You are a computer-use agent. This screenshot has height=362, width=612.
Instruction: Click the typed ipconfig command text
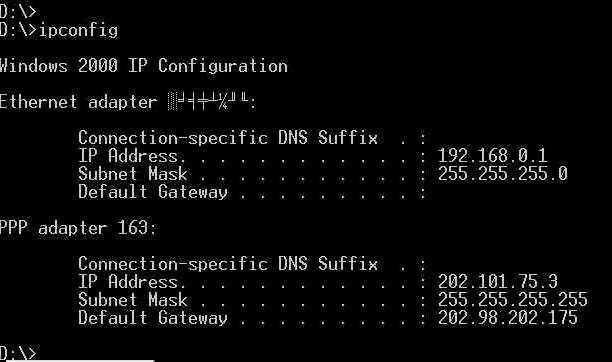pyautogui.click(x=78, y=30)
